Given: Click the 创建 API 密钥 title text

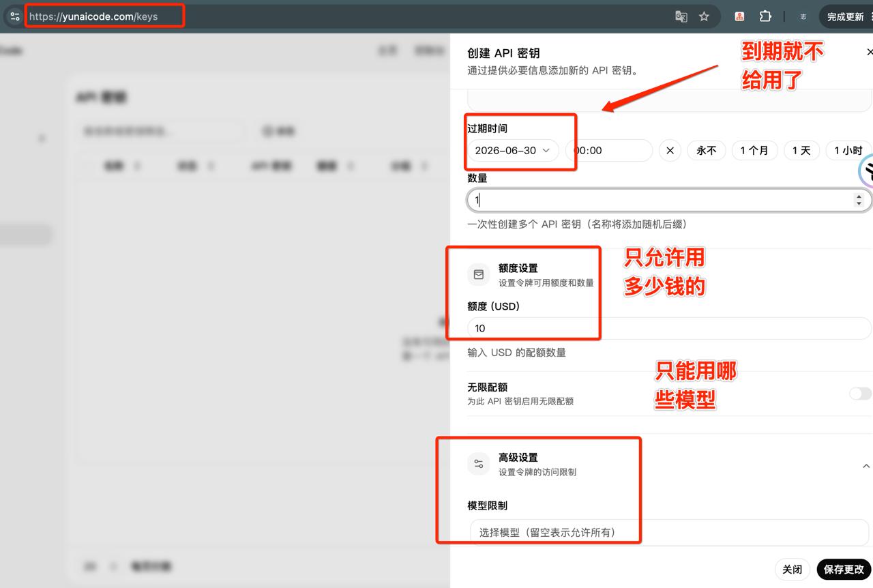Looking at the screenshot, I should pos(503,53).
